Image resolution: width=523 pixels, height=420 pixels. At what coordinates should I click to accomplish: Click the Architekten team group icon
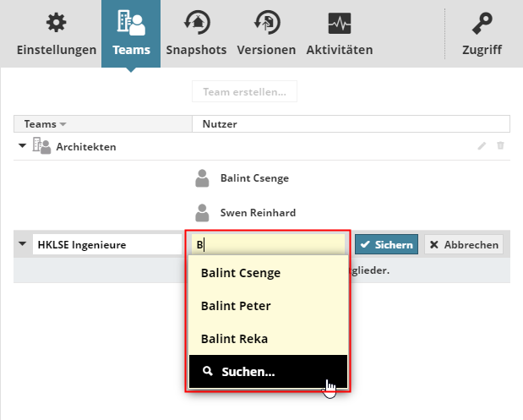tap(41, 146)
